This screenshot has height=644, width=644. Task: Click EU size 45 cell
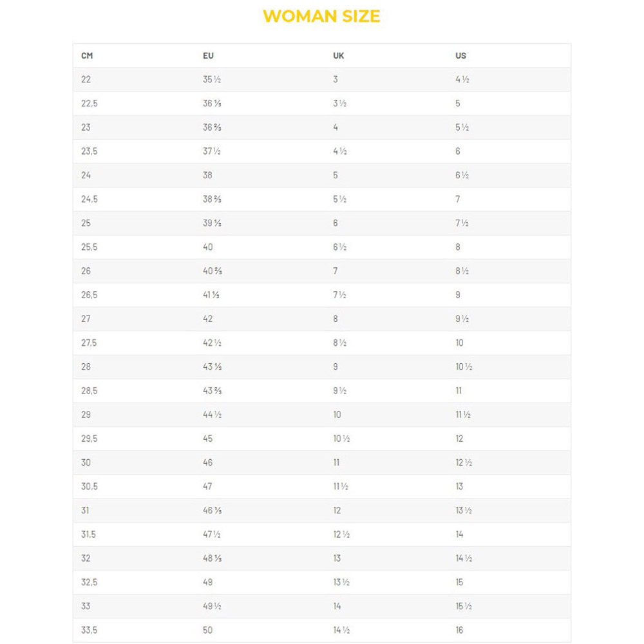[207, 439]
